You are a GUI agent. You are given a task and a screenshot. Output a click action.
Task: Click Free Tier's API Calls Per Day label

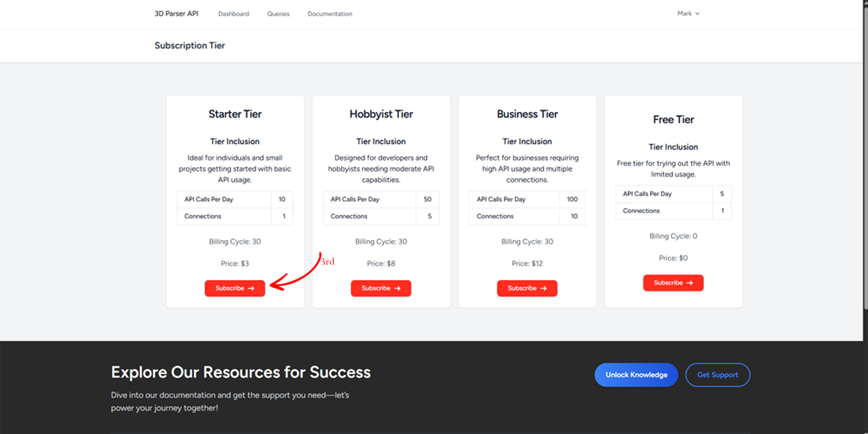(x=647, y=194)
